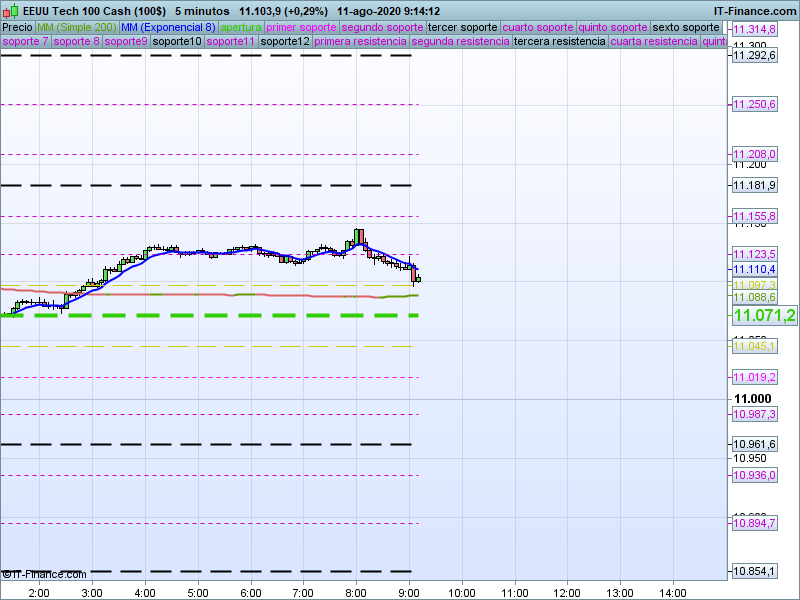Click the 10.961,6 price level tag

tap(754, 444)
